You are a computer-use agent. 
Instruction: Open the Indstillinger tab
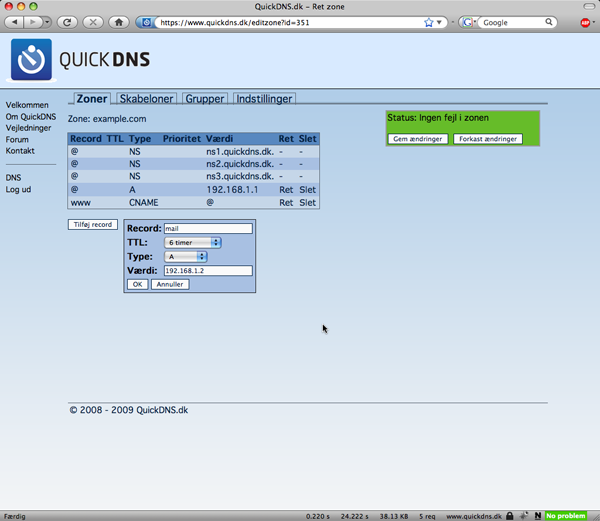(264, 99)
